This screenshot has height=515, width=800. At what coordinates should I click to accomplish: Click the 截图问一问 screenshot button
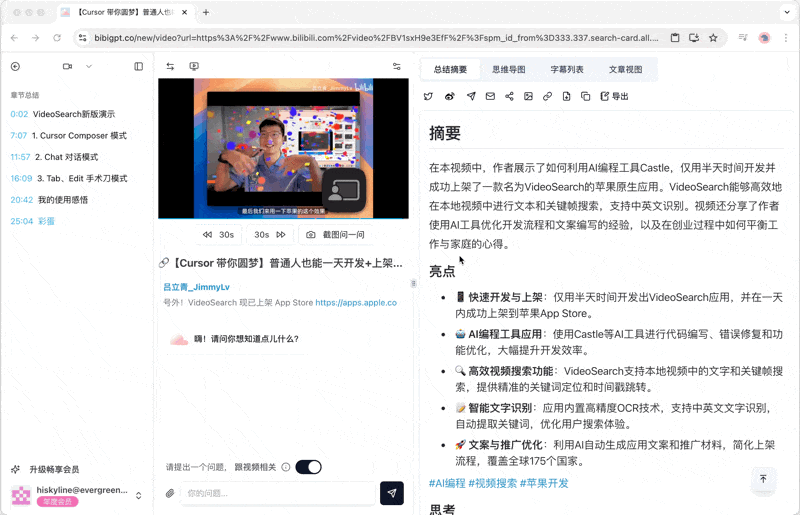pos(335,235)
